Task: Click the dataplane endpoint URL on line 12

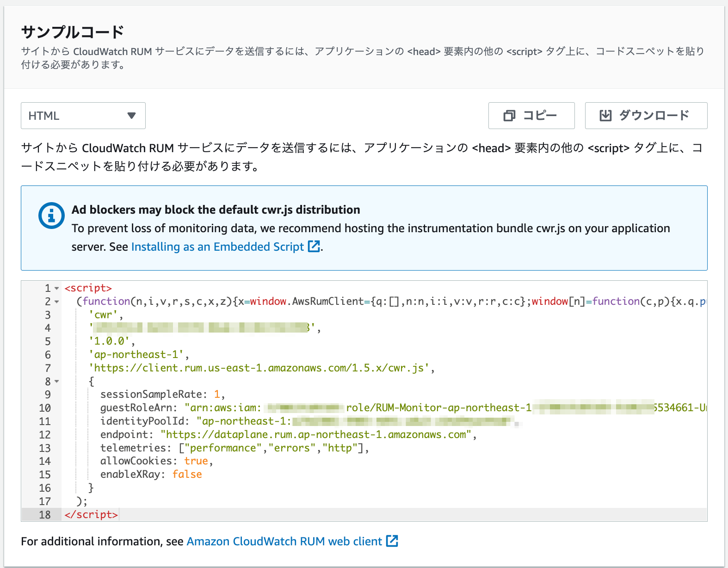Action: [x=316, y=435]
